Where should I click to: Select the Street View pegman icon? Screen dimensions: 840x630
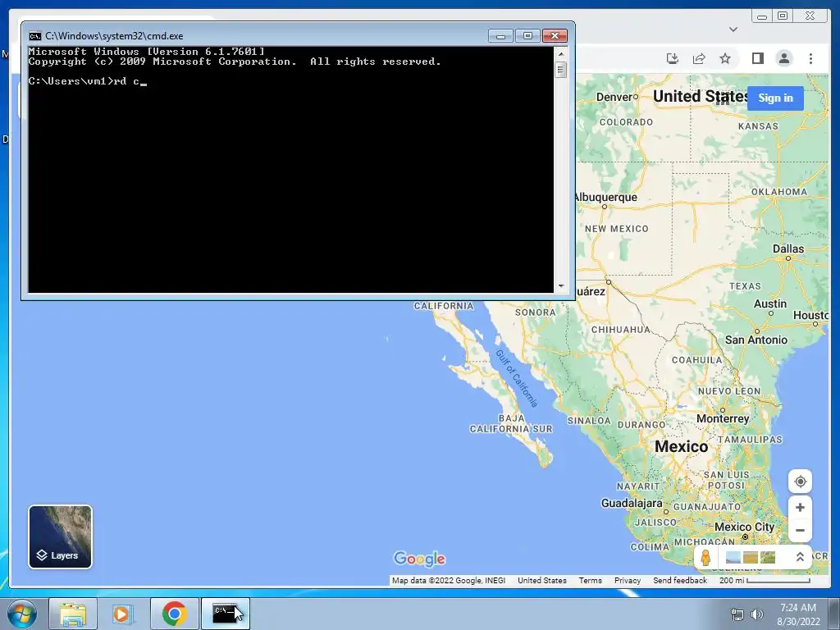(705, 557)
